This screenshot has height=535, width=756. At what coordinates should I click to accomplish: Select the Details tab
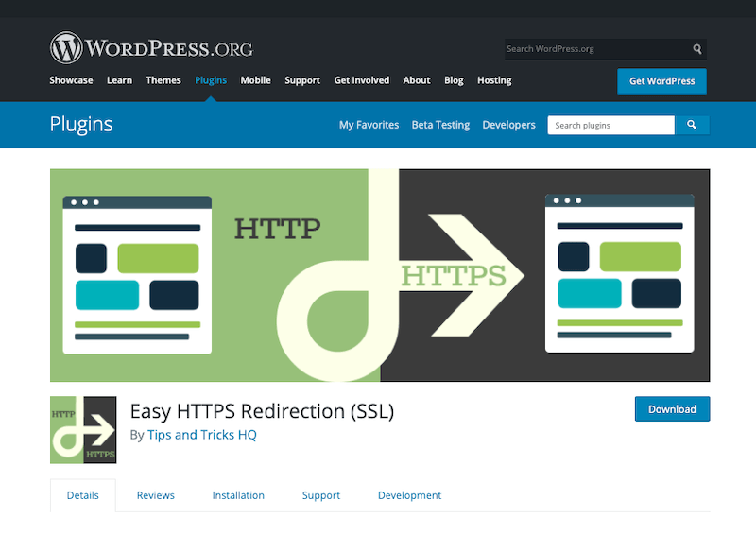click(83, 495)
